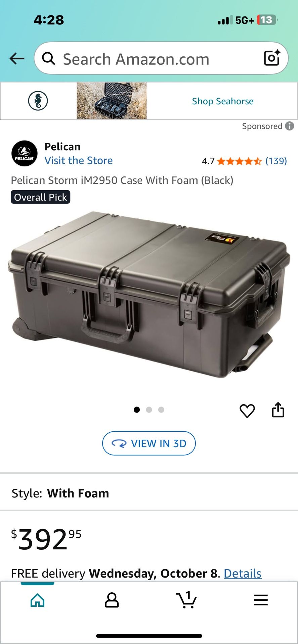Open the 139 customer reviews
Screen dimensions: 298x644
pyautogui.click(x=276, y=161)
